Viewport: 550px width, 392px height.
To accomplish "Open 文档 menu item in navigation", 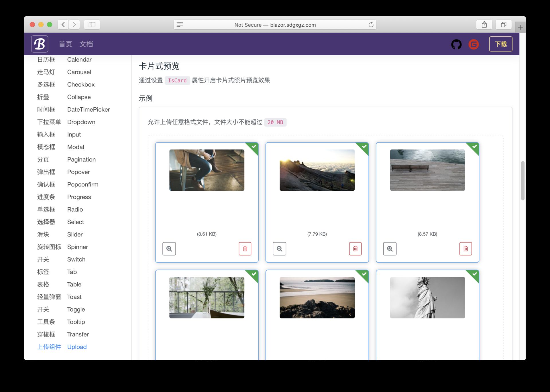I will pos(87,44).
